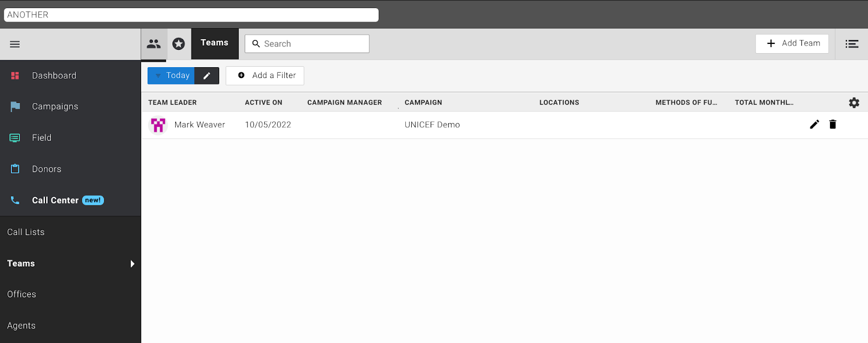Image resolution: width=868 pixels, height=343 pixels.
Task: Open the Call Center section
Action: click(x=55, y=200)
